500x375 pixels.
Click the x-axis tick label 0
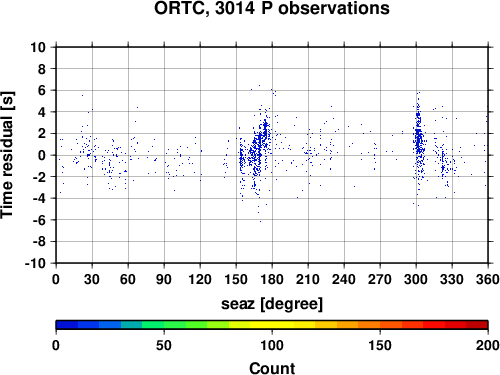coord(56,279)
